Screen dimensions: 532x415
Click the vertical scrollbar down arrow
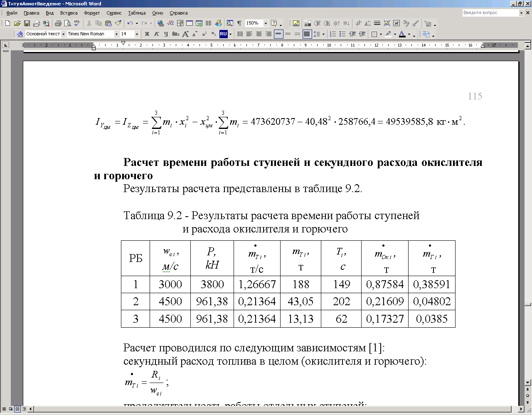pos(528,382)
